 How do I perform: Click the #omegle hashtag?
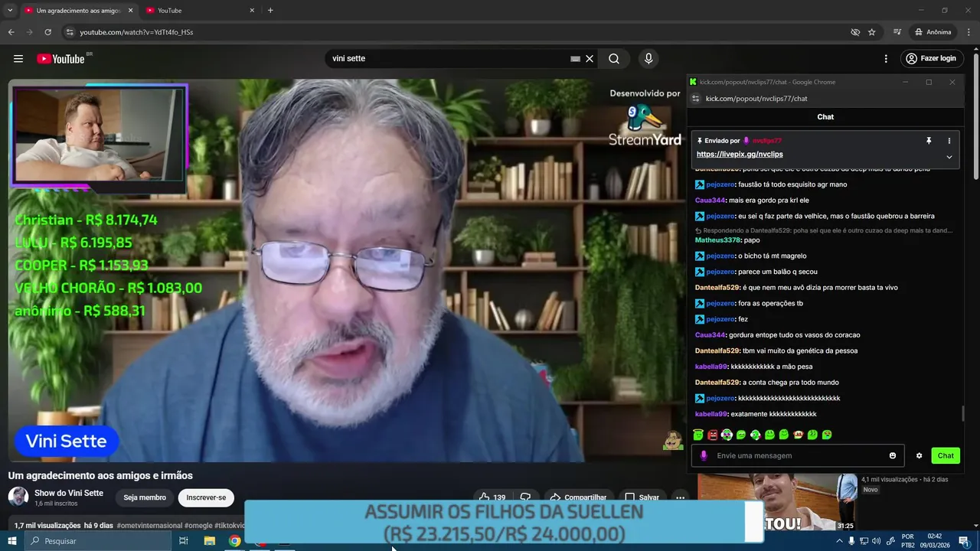(198, 526)
